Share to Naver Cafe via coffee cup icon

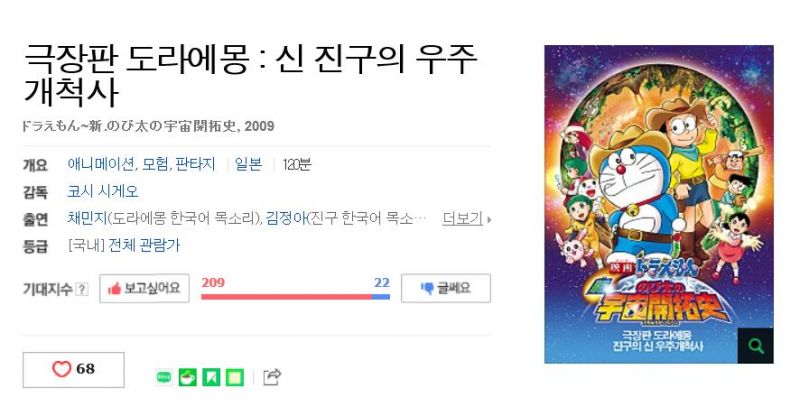click(x=188, y=377)
